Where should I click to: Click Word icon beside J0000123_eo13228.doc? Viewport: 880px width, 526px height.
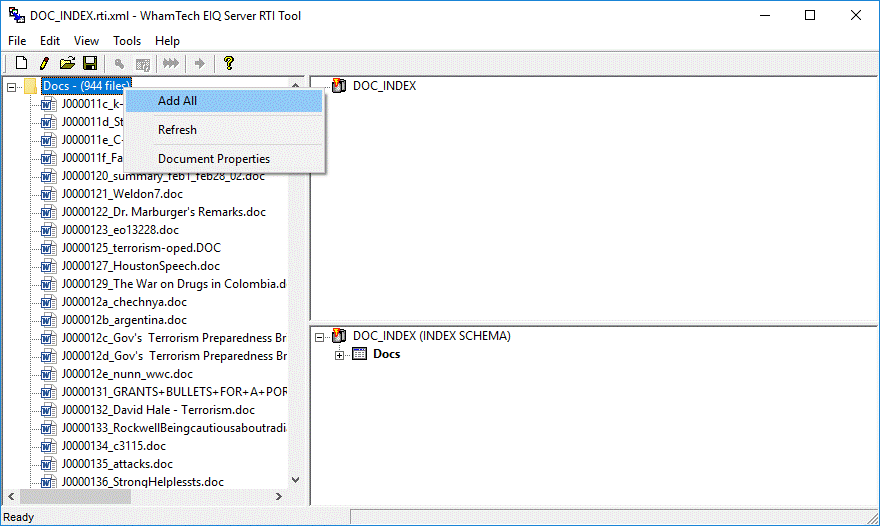pyautogui.click(x=49, y=230)
